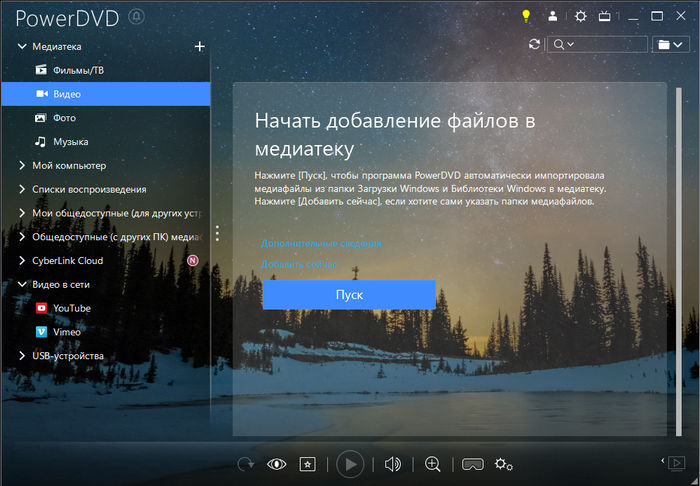700x486 pixels.
Task: Click the notification bell next to PowerDVD
Action: coord(136,17)
